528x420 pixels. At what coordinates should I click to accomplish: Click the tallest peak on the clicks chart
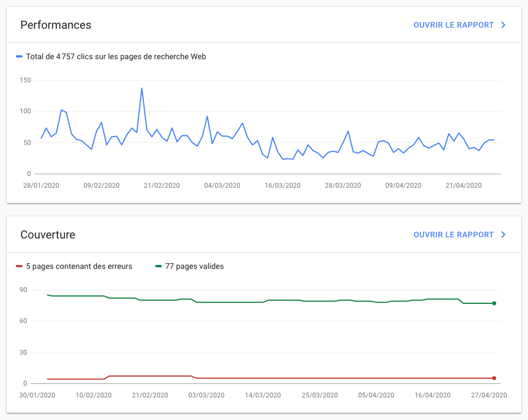coord(141,88)
